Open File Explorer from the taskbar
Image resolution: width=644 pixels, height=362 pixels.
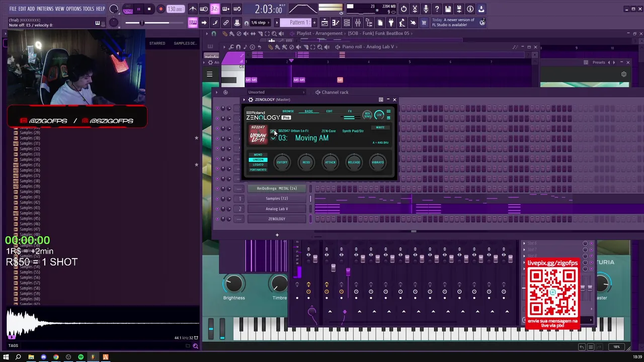[x=31, y=357]
